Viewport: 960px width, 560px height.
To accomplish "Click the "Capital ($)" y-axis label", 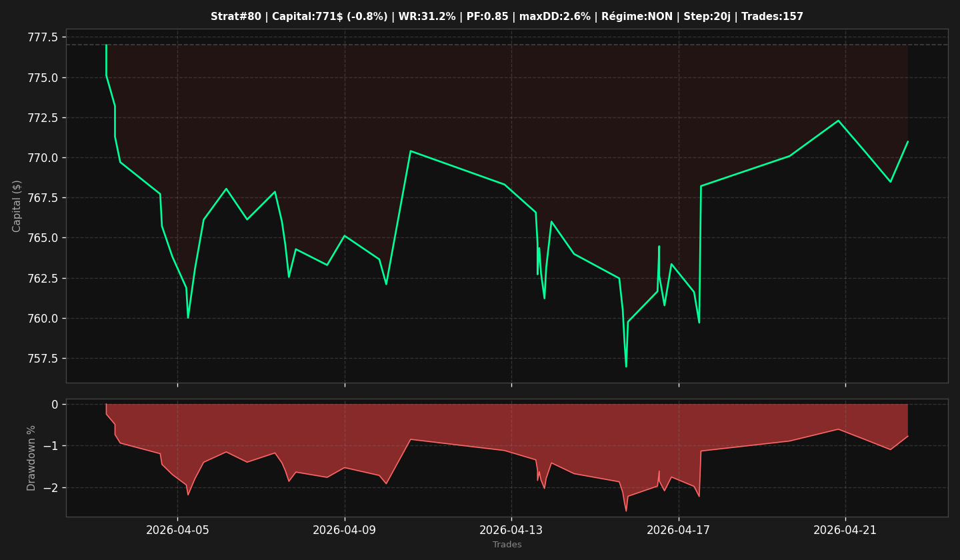I will pyautogui.click(x=17, y=206).
